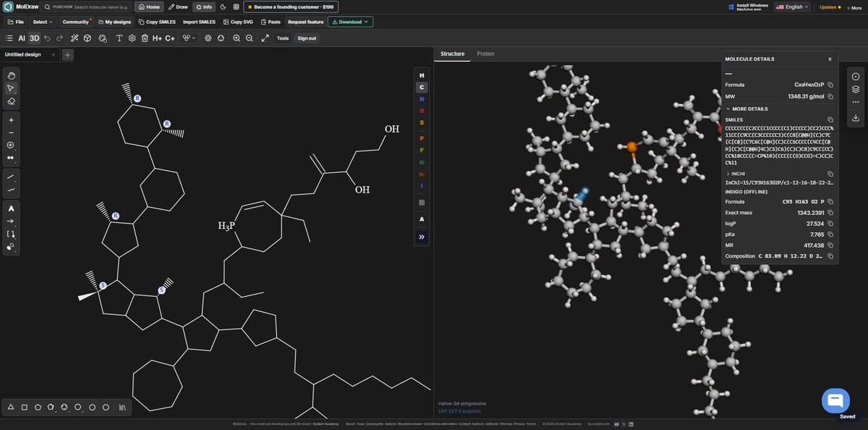Click the magic wand clean-up icon

point(75,38)
